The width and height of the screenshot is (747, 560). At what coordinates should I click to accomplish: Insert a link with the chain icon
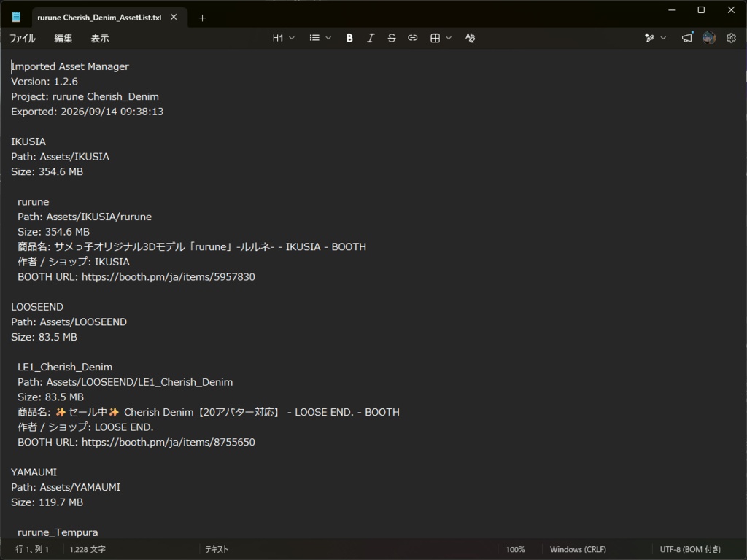(413, 38)
